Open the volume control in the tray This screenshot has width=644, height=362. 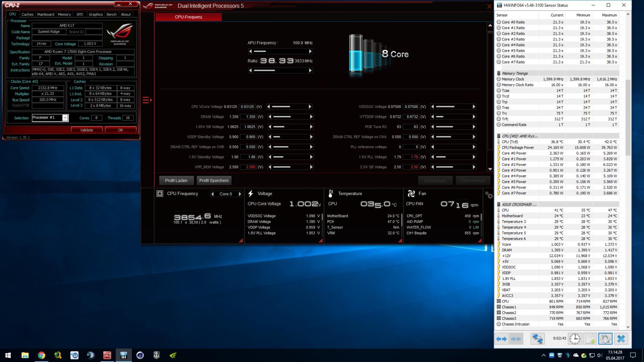pyautogui.click(x=599, y=355)
